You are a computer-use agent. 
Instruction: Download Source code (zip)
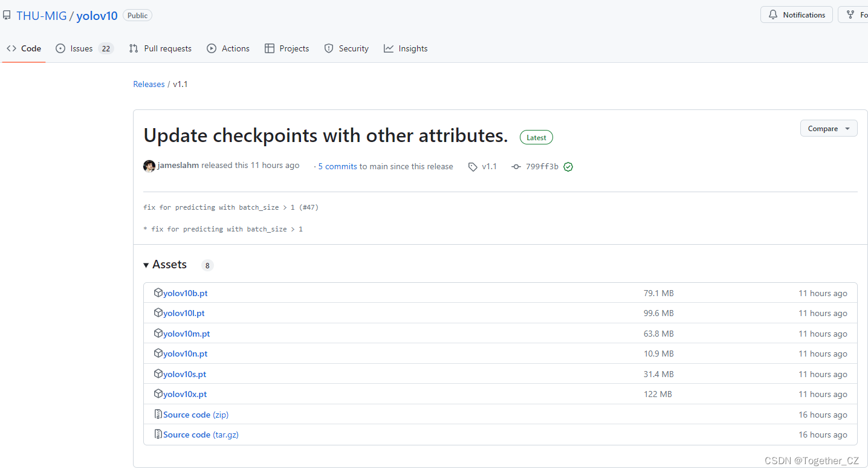coord(196,415)
